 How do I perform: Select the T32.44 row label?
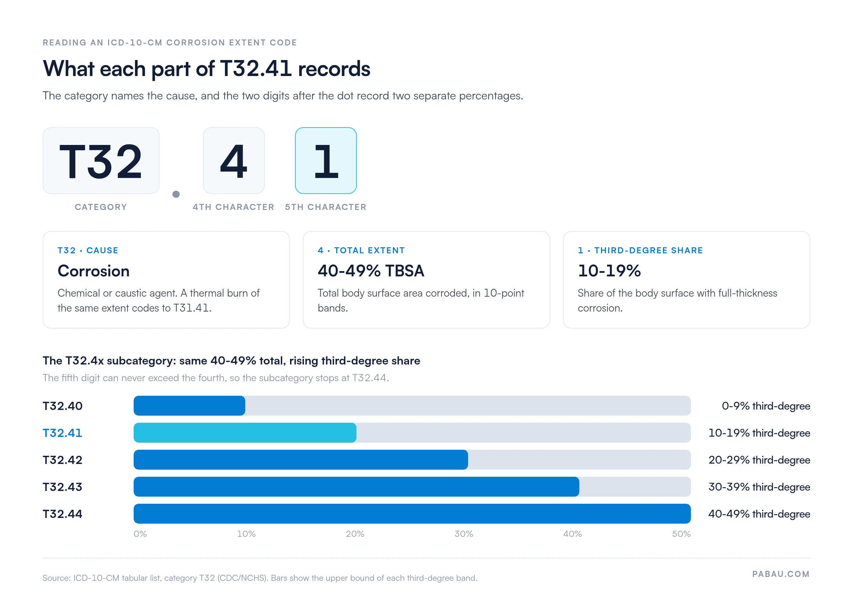pos(63,514)
